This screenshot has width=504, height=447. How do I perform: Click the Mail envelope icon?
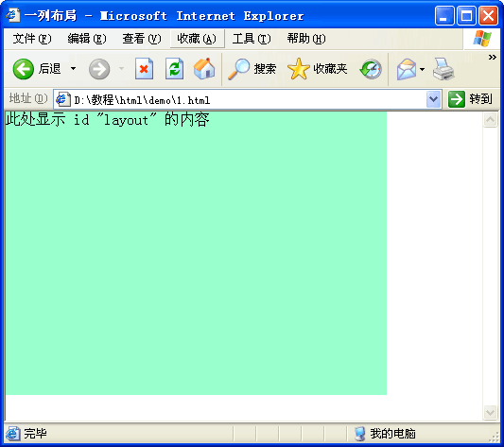[x=407, y=69]
